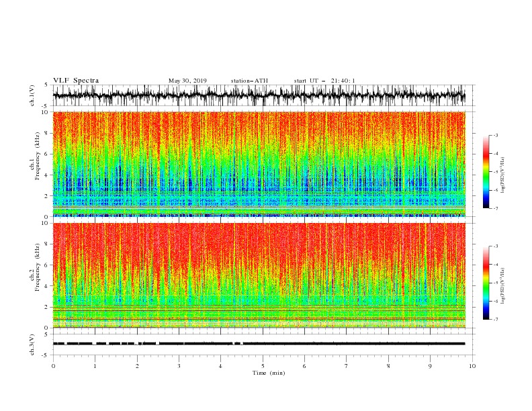Viewport: 532px width, 411px height.
Task: Click time axis tick label "7"
Action: pyautogui.click(x=347, y=366)
